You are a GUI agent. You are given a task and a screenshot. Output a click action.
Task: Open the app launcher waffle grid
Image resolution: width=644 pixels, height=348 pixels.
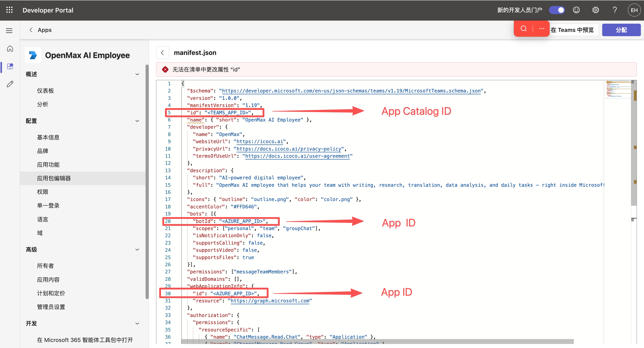(x=9, y=10)
